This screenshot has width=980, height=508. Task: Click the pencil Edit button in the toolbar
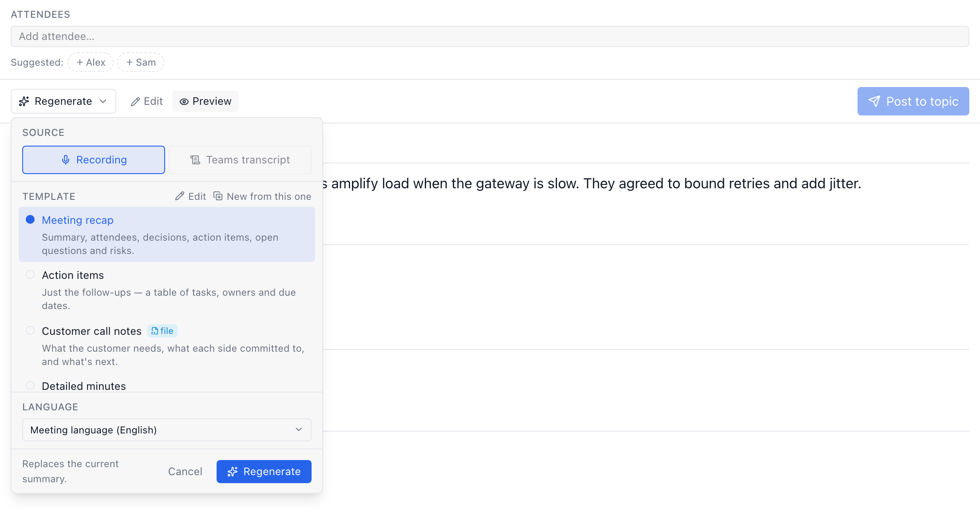pos(147,101)
